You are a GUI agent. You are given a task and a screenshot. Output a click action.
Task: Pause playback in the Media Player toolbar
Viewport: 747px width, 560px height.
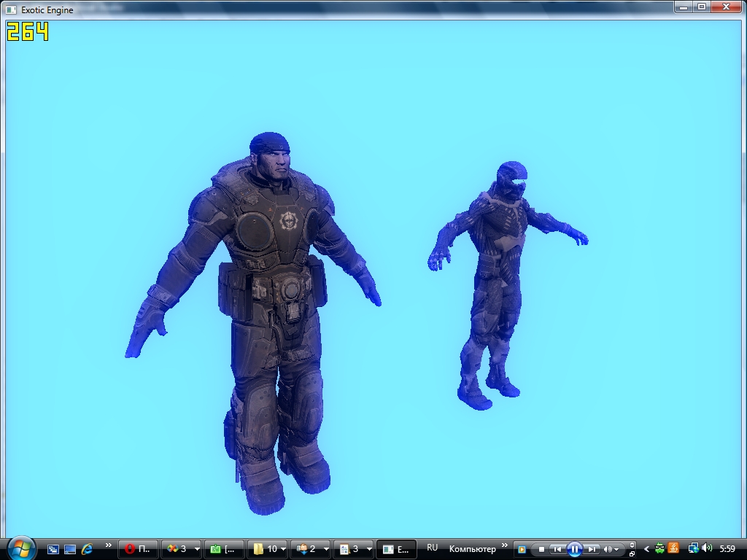pos(575,550)
